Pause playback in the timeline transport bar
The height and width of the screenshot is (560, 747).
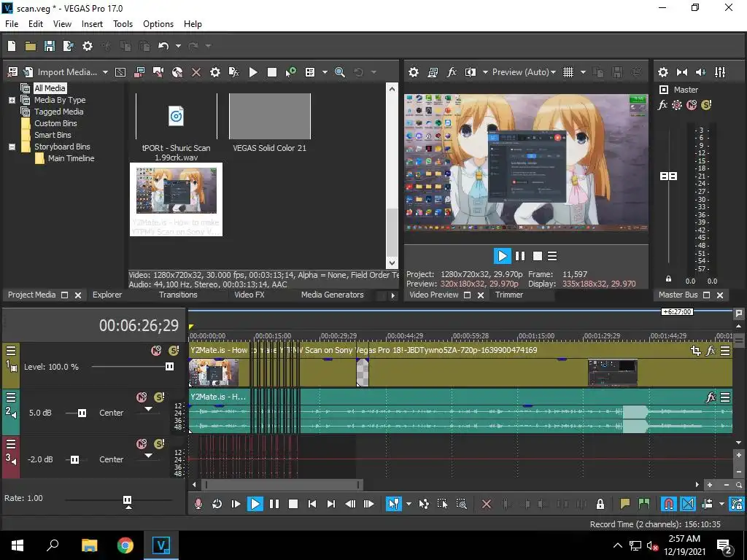click(274, 503)
